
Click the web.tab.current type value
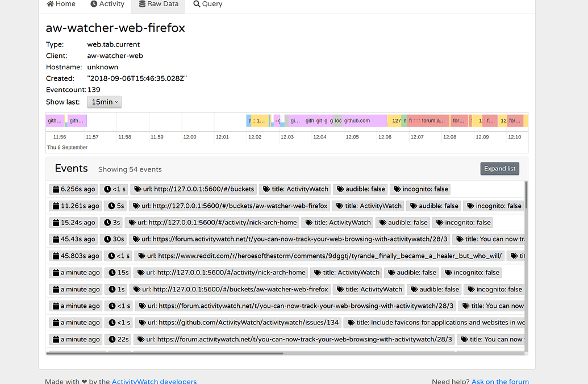point(113,44)
